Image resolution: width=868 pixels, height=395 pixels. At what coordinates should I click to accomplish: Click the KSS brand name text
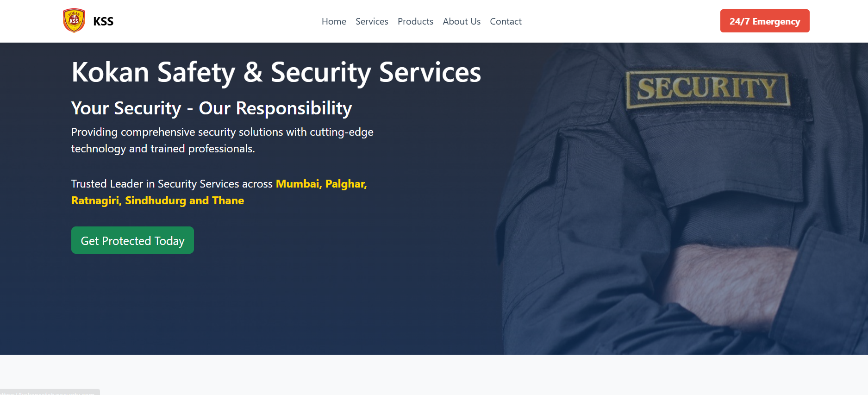click(103, 21)
